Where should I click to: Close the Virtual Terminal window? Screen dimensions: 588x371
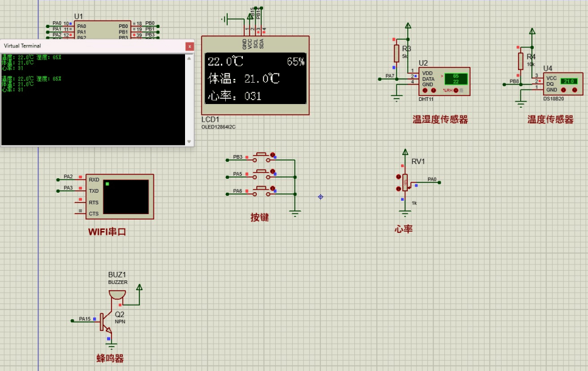click(x=189, y=46)
